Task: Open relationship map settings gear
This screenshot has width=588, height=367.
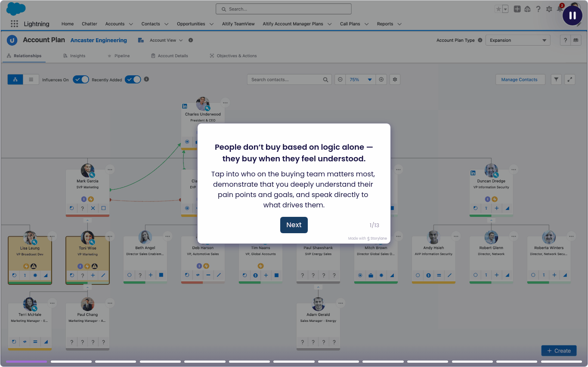Action: pos(395,80)
